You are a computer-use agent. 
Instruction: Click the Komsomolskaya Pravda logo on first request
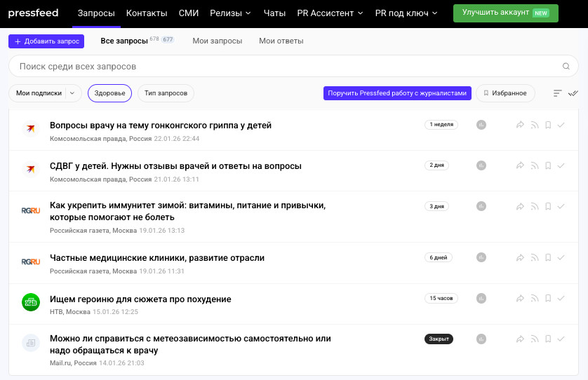(30, 128)
